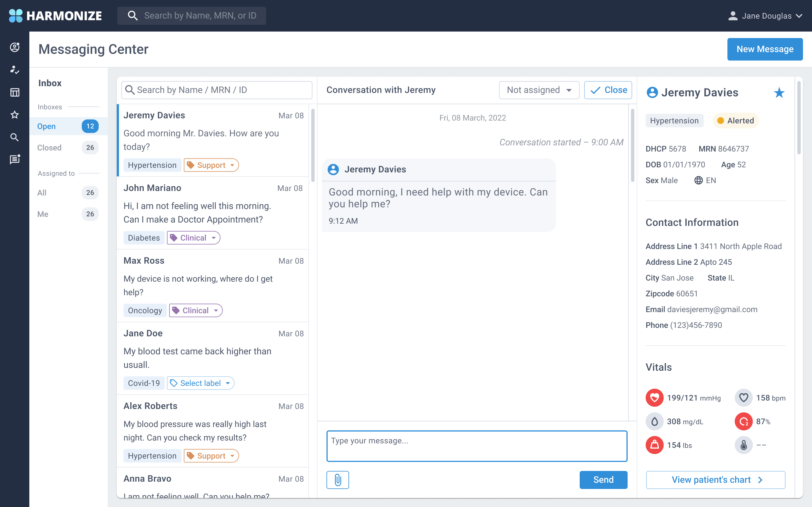Image resolution: width=812 pixels, height=507 pixels.
Task: Switch to the Closed inbox
Action: (49, 148)
